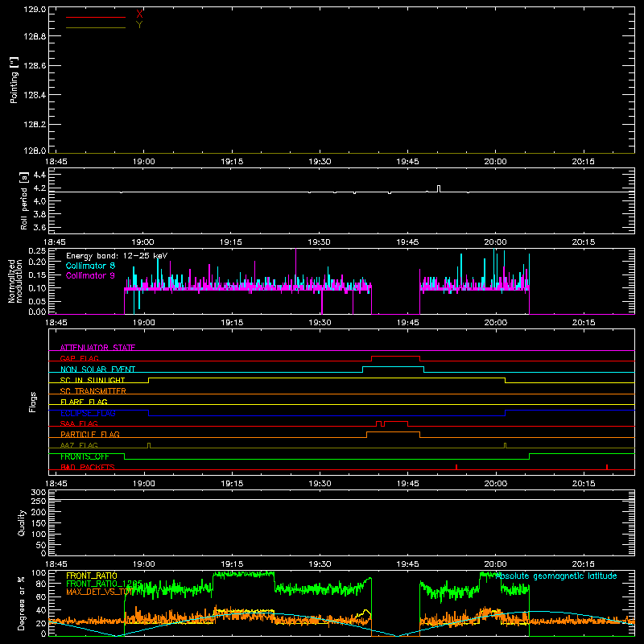Click the olive legend line beside Y

tap(96, 28)
